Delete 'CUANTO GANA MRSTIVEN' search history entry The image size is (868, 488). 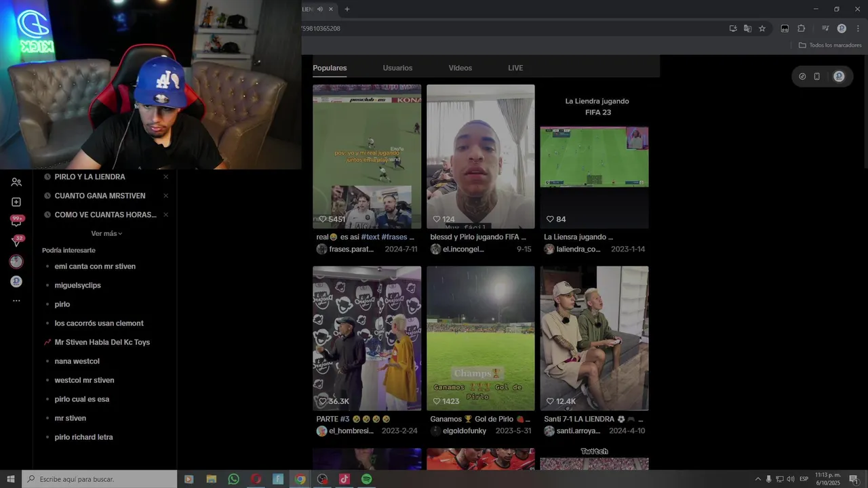[x=165, y=196]
